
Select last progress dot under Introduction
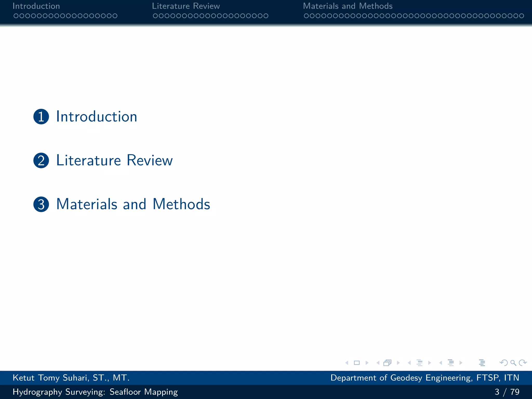click(x=115, y=16)
